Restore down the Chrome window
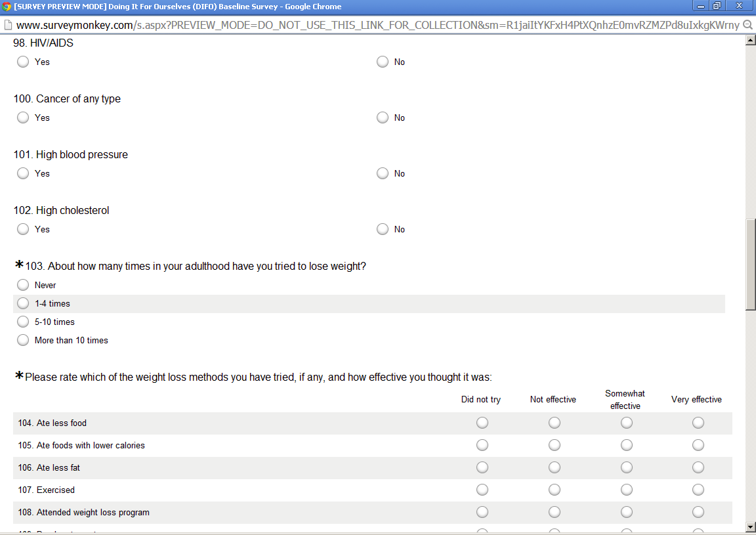The image size is (756, 535). click(x=717, y=7)
